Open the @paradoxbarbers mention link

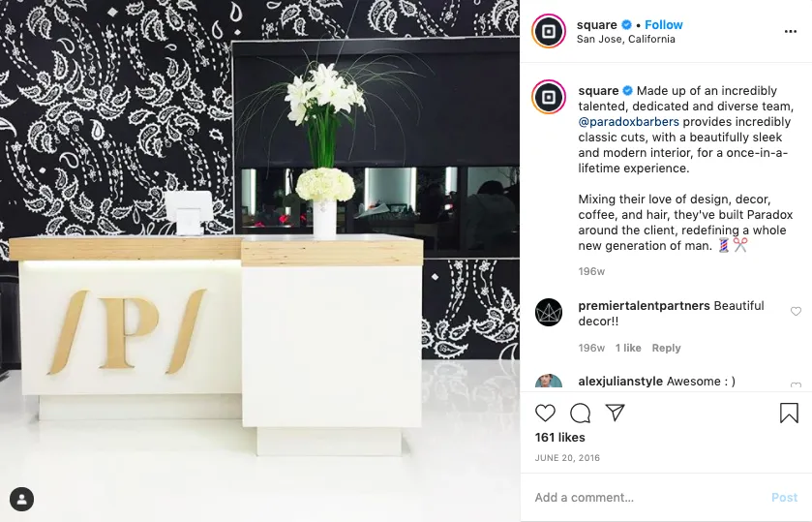[x=629, y=122]
